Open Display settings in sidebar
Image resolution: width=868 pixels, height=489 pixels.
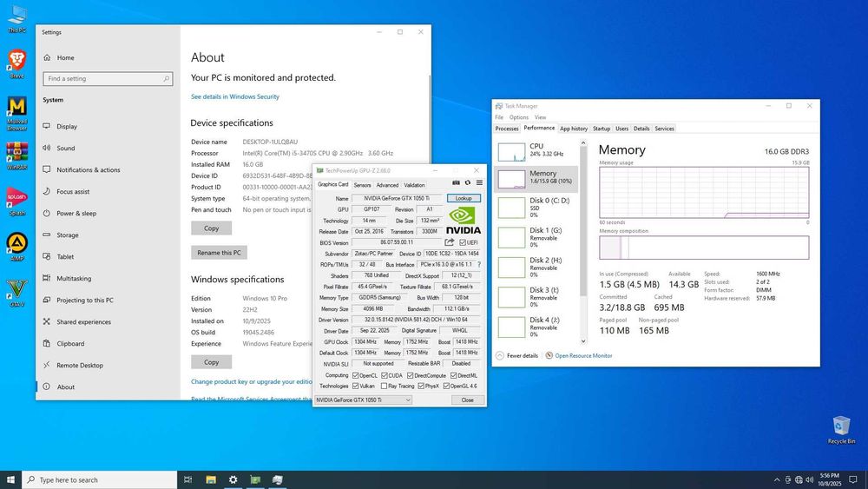click(67, 126)
